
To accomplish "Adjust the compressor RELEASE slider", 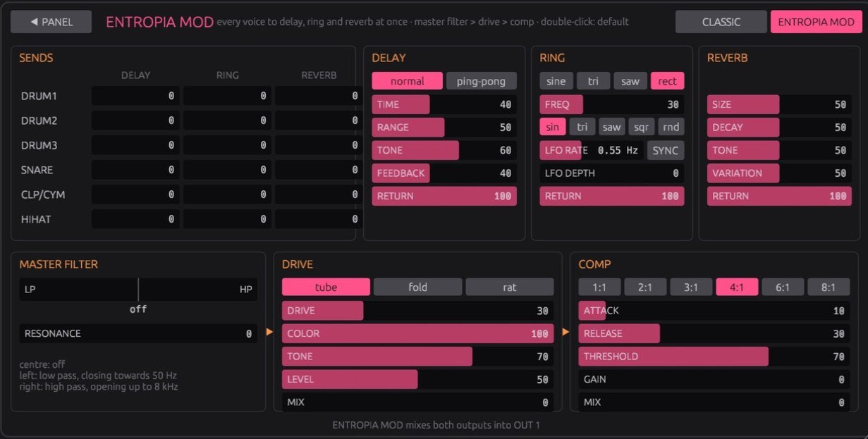I will tap(714, 333).
